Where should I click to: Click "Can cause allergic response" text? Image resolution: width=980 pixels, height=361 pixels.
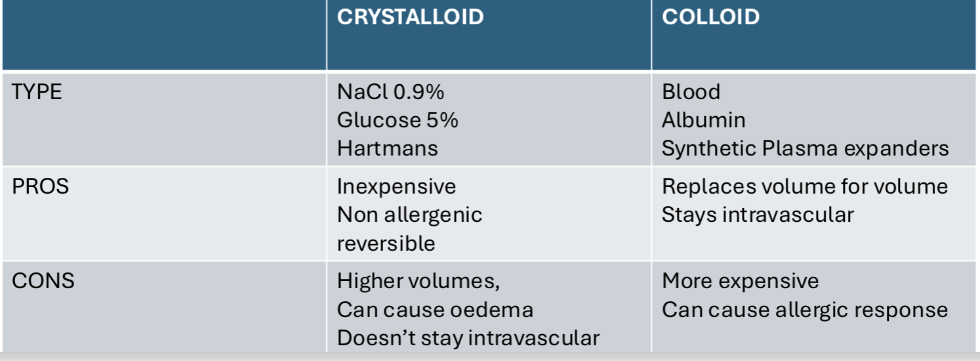[805, 310]
